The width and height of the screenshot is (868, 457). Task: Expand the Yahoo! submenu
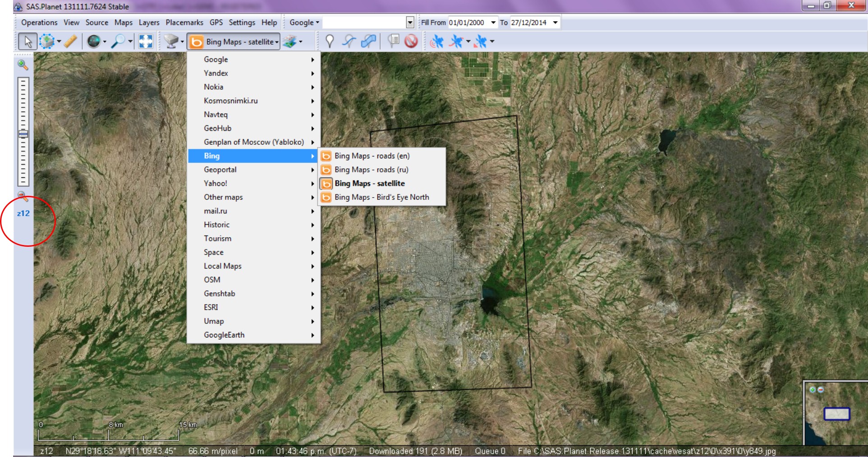[x=254, y=184]
